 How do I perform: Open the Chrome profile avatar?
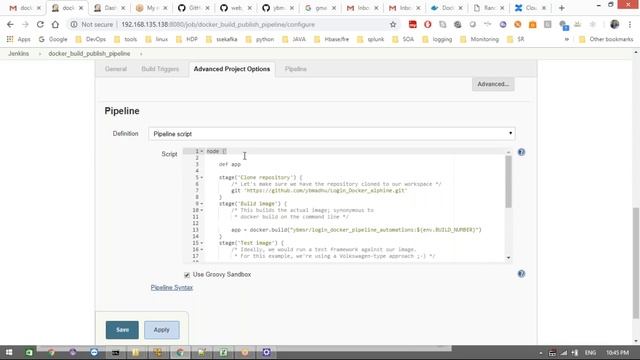[614, 24]
